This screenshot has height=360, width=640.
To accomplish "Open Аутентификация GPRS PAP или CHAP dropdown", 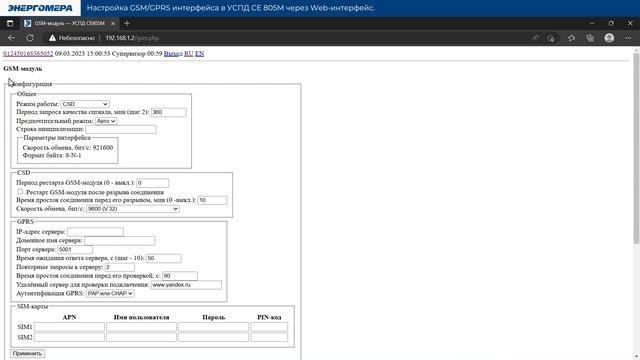I will [x=110, y=293].
